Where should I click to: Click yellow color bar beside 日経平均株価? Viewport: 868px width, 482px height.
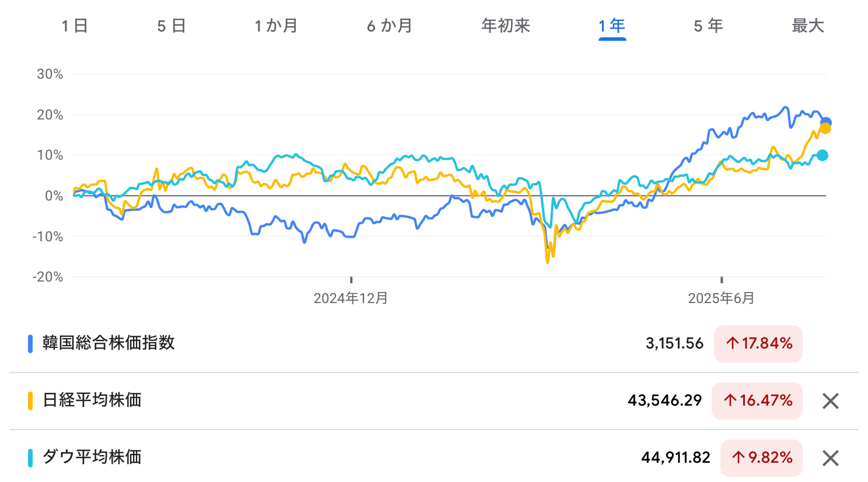[30, 400]
